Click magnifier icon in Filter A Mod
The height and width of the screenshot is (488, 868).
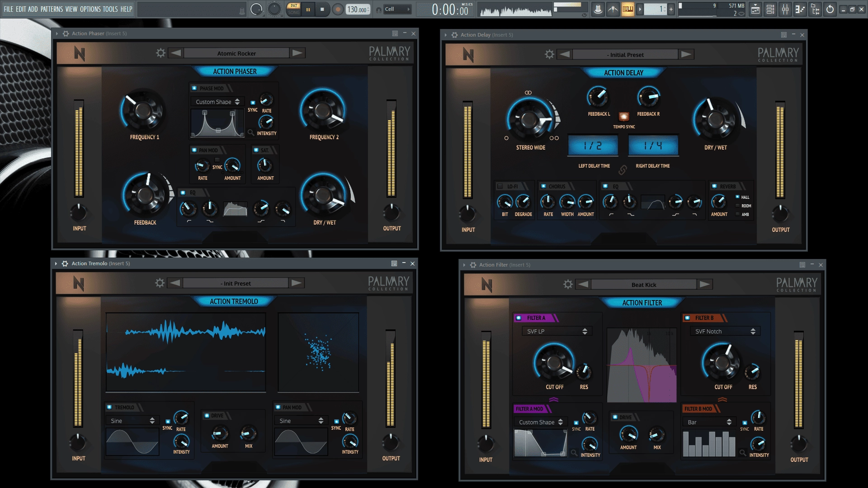(574, 453)
